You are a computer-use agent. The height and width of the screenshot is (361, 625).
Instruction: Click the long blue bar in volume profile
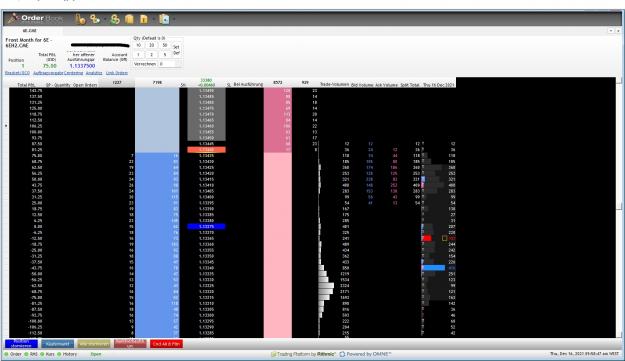pos(434,268)
